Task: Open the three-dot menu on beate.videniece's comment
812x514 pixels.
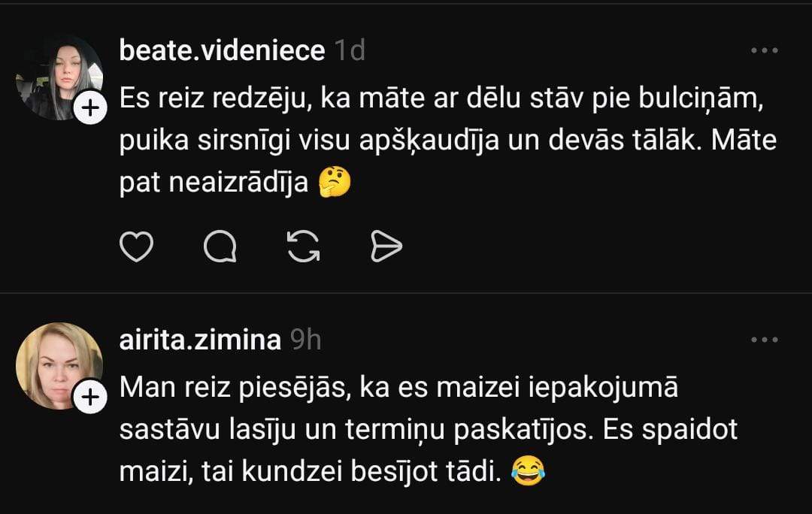Action: pos(764,51)
